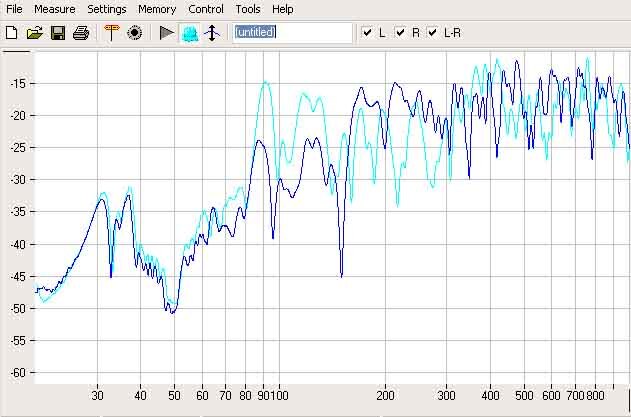Open the Help menu
The width and height of the screenshot is (631, 417).
(283, 9)
